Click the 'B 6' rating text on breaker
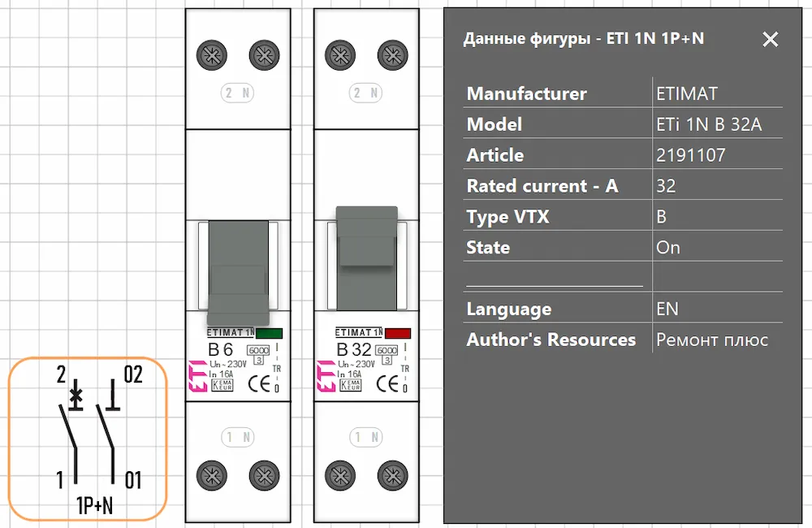 [221, 350]
